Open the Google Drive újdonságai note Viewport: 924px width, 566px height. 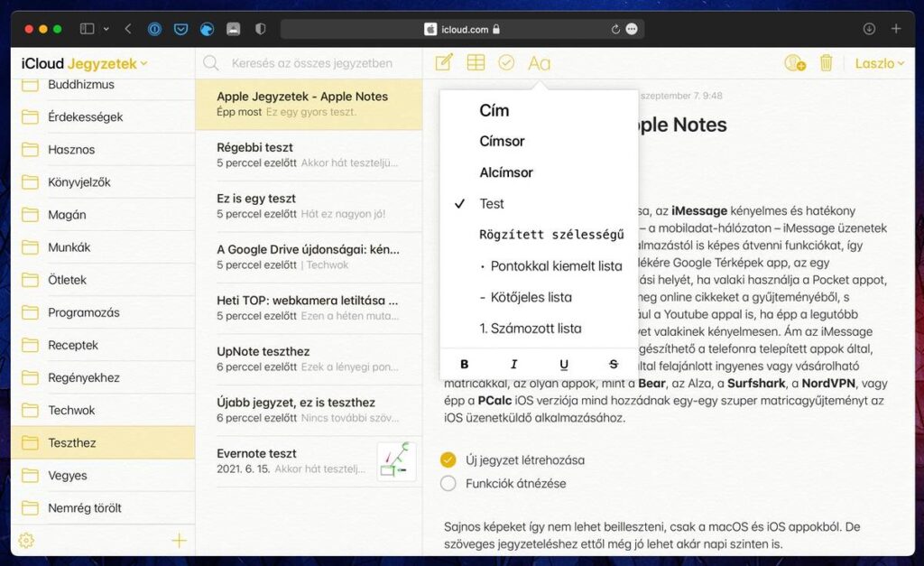[x=309, y=257]
